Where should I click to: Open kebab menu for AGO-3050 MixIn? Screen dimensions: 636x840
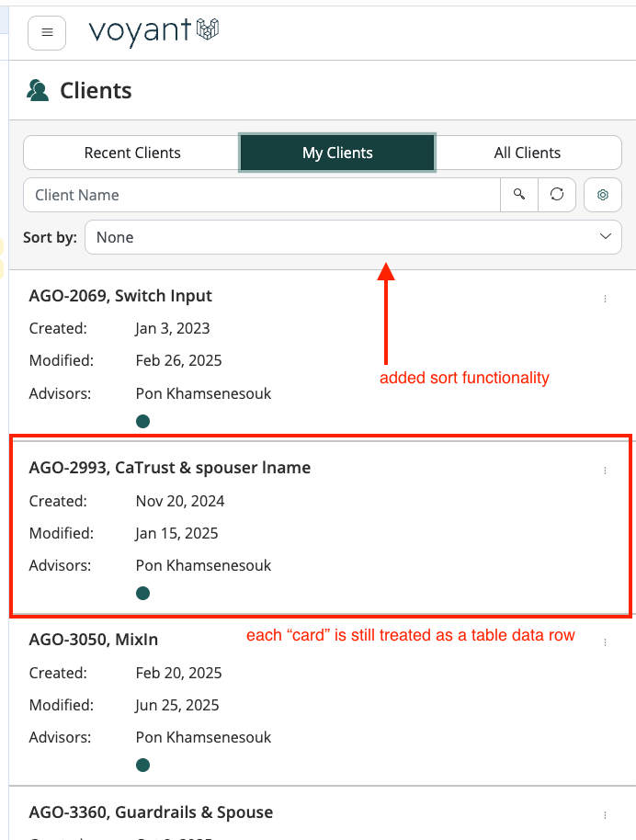[x=605, y=642]
